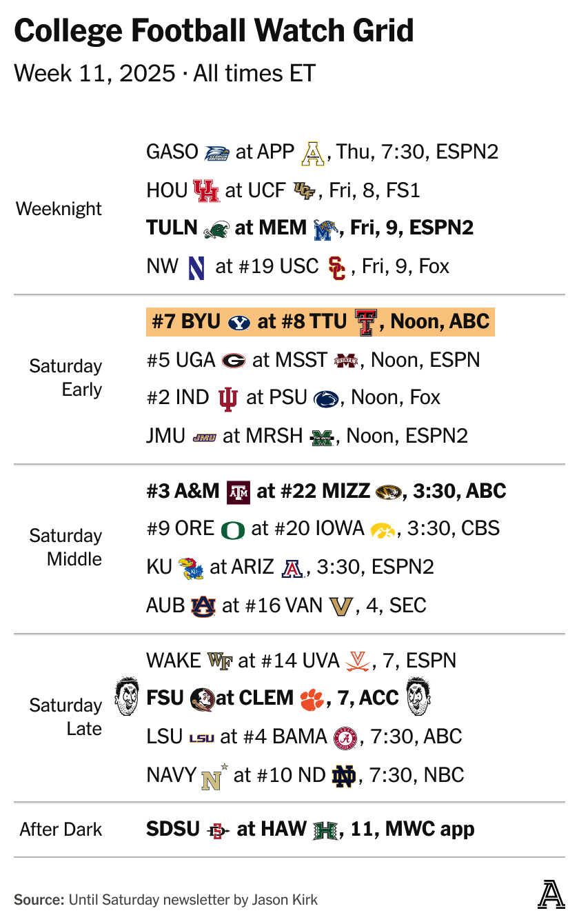Select the Saturday Early row label
The image size is (579, 924).
(65, 378)
